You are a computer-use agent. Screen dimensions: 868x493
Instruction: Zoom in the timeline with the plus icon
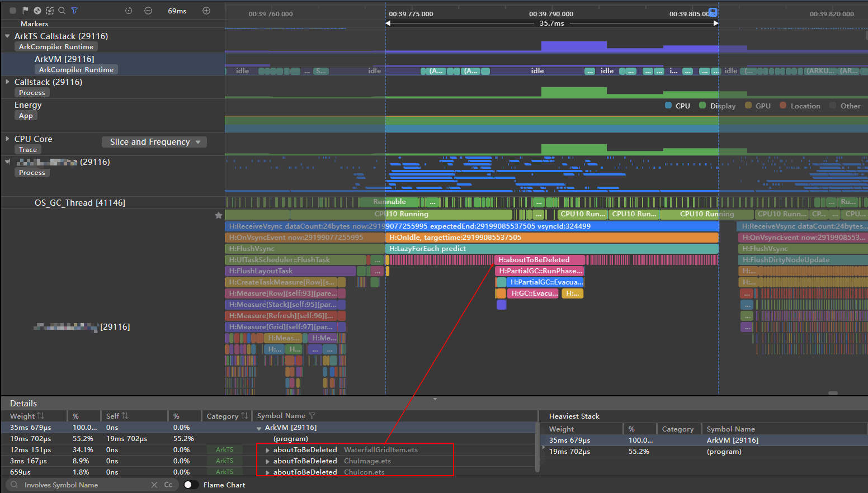pos(206,11)
